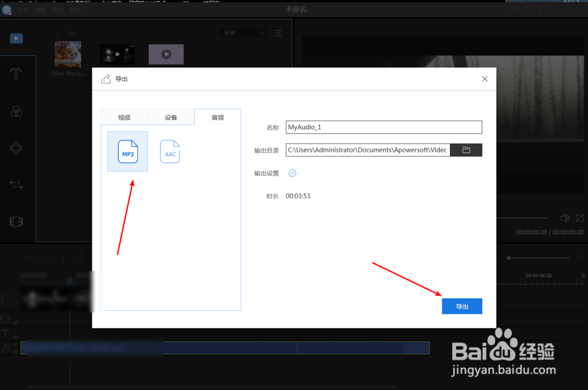Open the feedback messages icon
Viewport: 588px width, 390px height.
click(529, 10)
